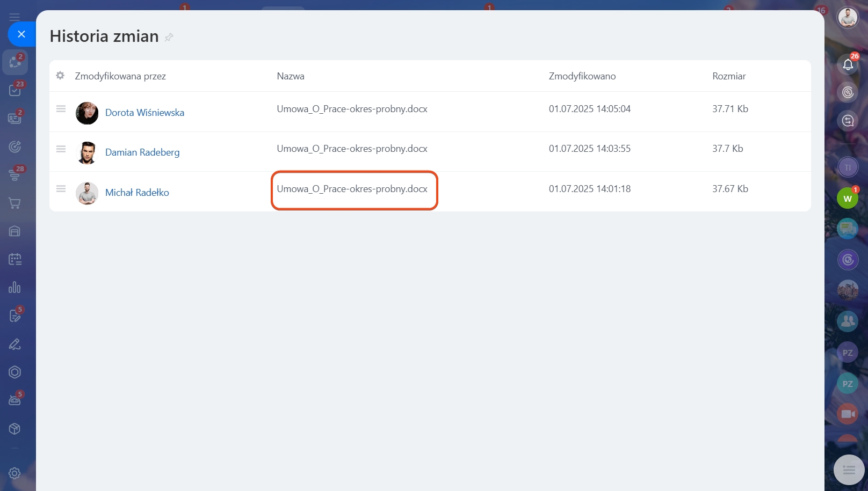Select size value 37.7 Kb
The height and width of the screenshot is (491, 868).
click(x=728, y=149)
